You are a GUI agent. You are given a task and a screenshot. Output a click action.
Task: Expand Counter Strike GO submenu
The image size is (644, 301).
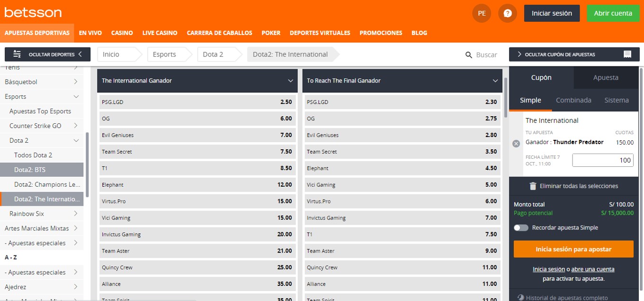tap(76, 126)
